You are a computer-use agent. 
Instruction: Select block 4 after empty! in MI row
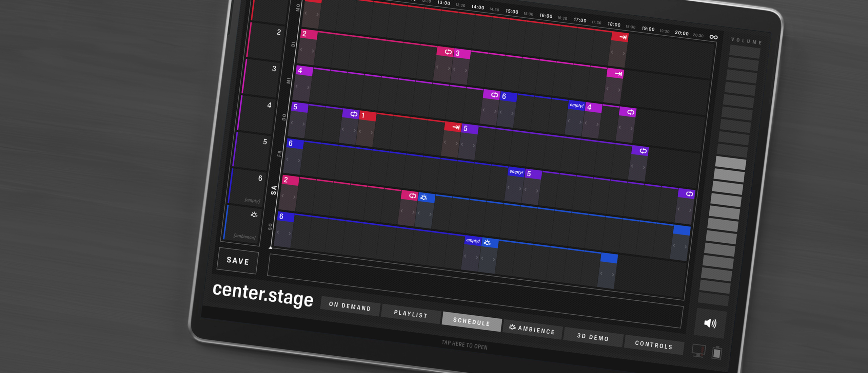click(x=594, y=108)
